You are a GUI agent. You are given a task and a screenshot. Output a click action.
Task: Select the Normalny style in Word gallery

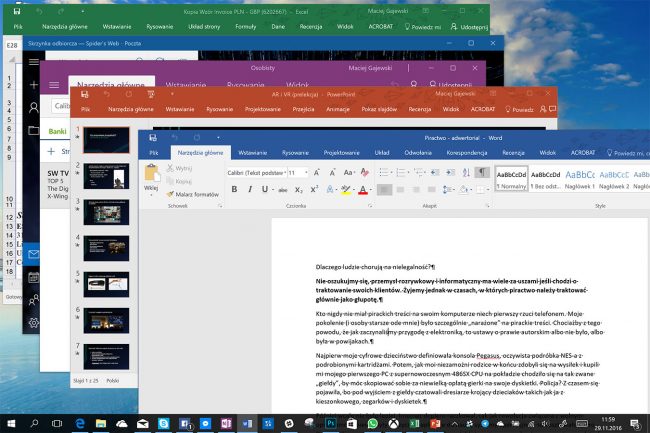[511, 179]
